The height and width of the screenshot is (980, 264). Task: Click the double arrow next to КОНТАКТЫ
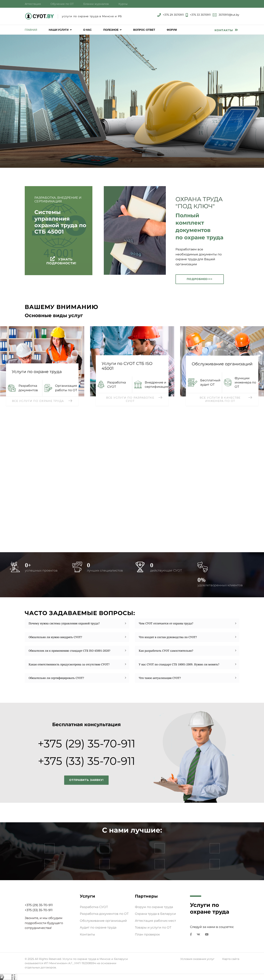[236, 30]
